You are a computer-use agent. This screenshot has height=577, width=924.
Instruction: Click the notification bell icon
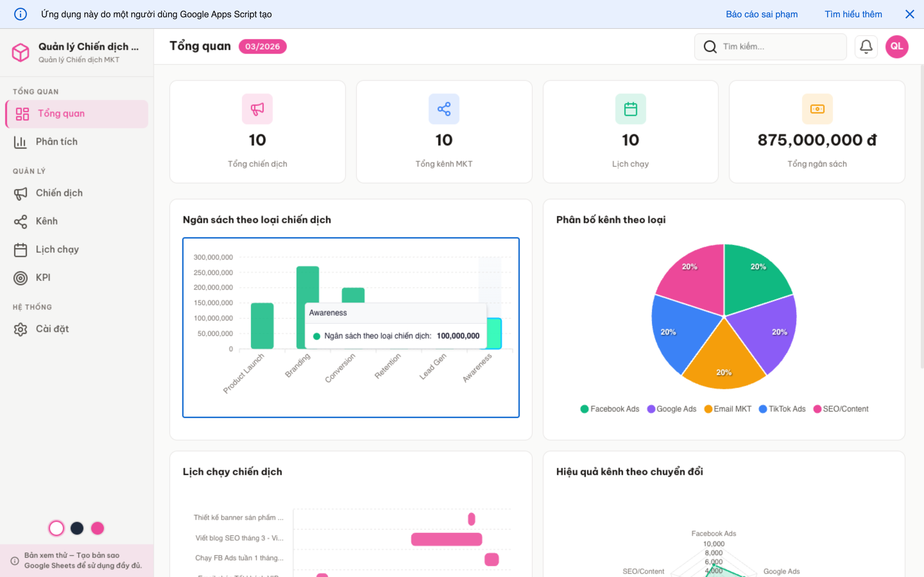866,46
